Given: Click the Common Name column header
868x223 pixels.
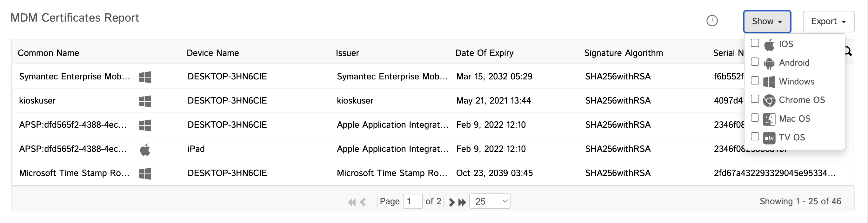Looking at the screenshot, I should (x=49, y=53).
